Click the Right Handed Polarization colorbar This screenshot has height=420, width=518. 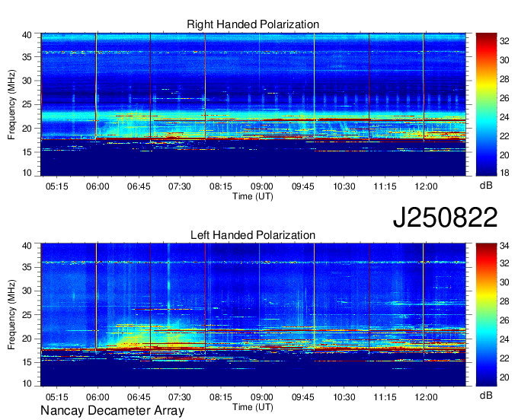(x=486, y=104)
